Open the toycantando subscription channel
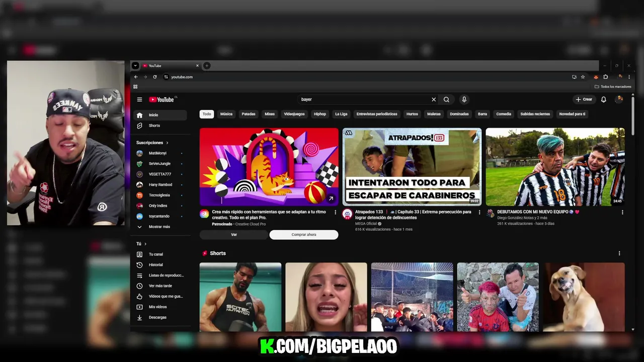Viewport: 644px width, 362px height. coord(159,216)
